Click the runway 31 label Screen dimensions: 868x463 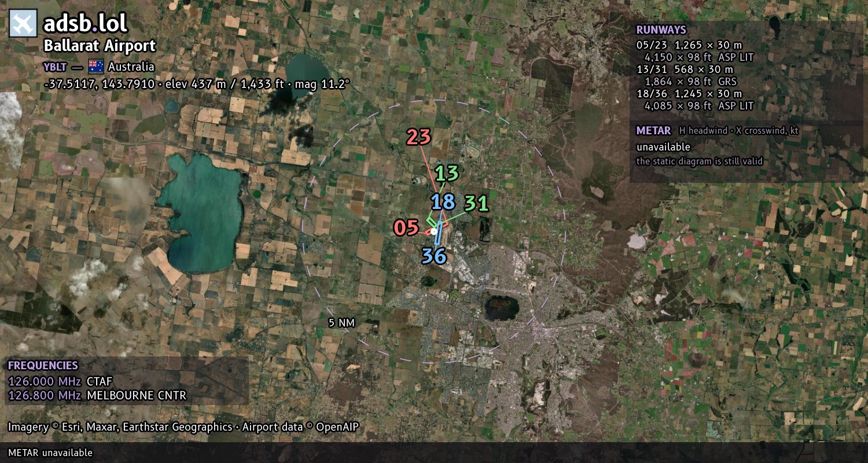pyautogui.click(x=476, y=203)
